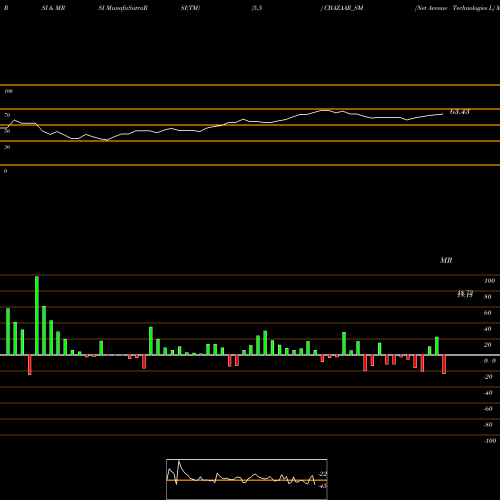Click the 60 label on MR axis
The image size is (500, 500).
[x=488, y=313]
